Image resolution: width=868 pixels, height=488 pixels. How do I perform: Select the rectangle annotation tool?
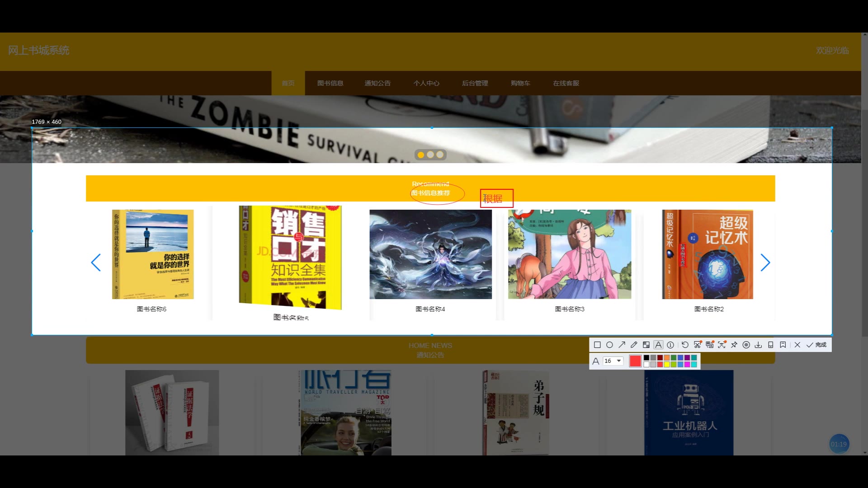click(x=597, y=345)
